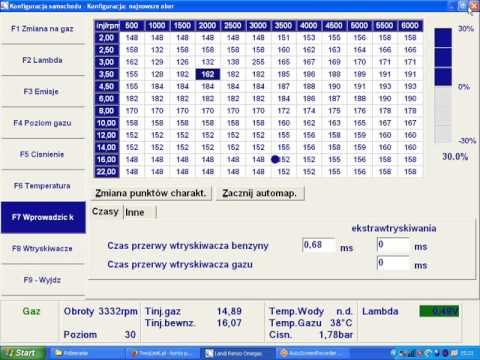
Task: Go to F3 Emisje settings
Action: [42, 91]
